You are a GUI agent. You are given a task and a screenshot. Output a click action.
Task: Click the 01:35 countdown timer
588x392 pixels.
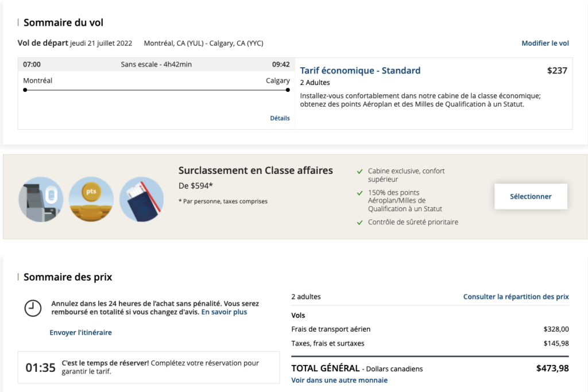point(41,367)
